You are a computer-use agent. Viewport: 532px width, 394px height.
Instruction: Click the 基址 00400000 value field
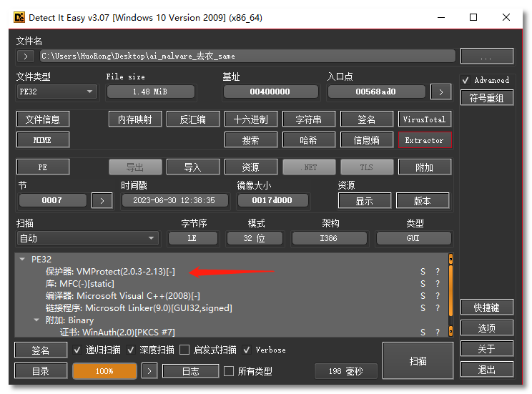(270, 92)
